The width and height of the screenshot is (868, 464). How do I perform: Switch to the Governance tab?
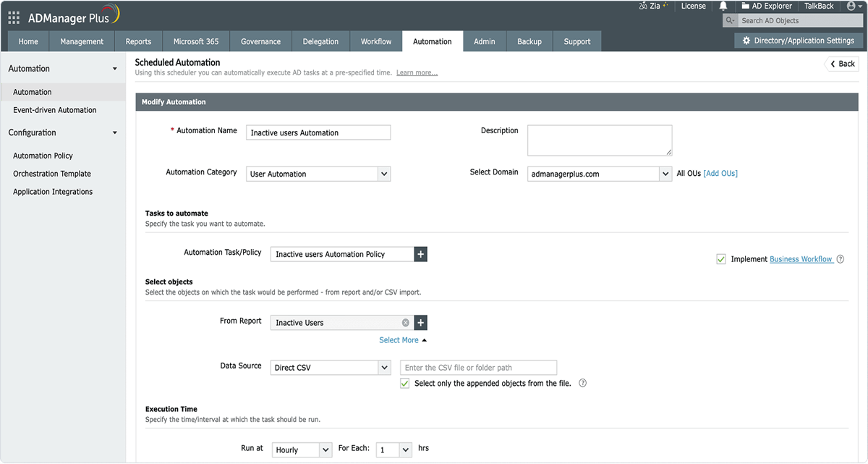pyautogui.click(x=260, y=41)
